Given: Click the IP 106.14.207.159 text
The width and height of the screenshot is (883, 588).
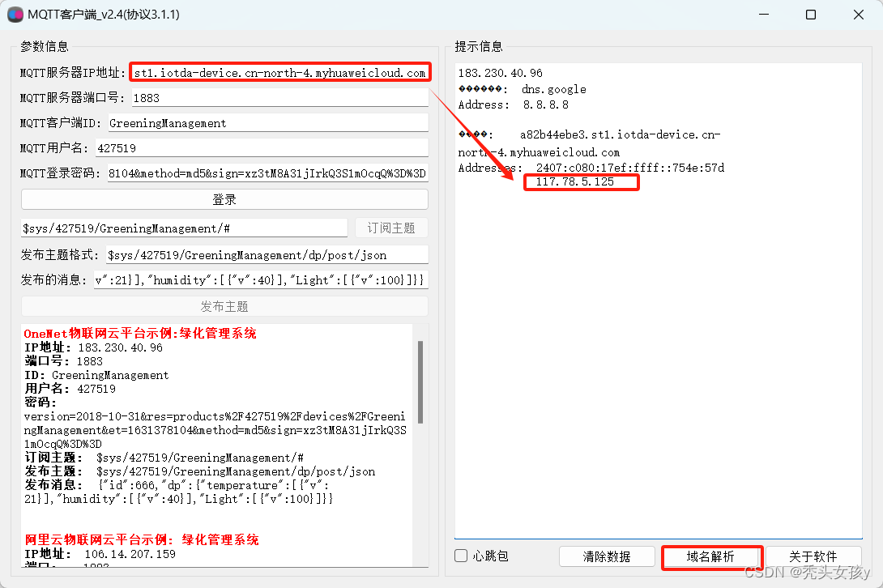Looking at the screenshot, I should [x=130, y=554].
